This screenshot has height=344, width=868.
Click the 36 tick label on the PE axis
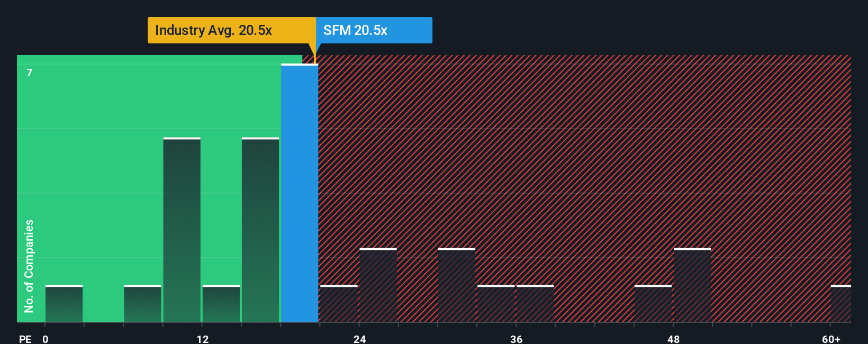click(x=517, y=339)
